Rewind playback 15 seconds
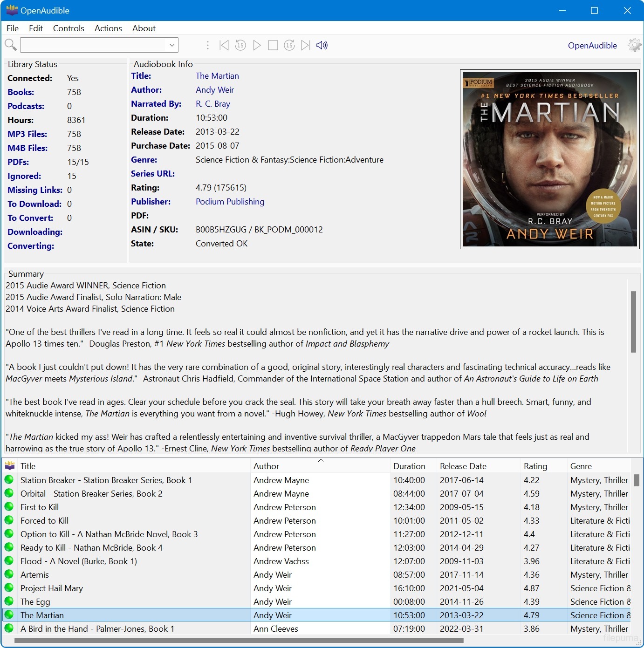This screenshot has height=648, width=644. tap(240, 45)
